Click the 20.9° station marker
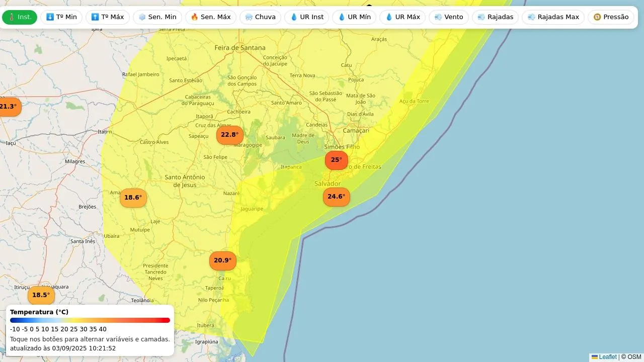 (x=222, y=260)
